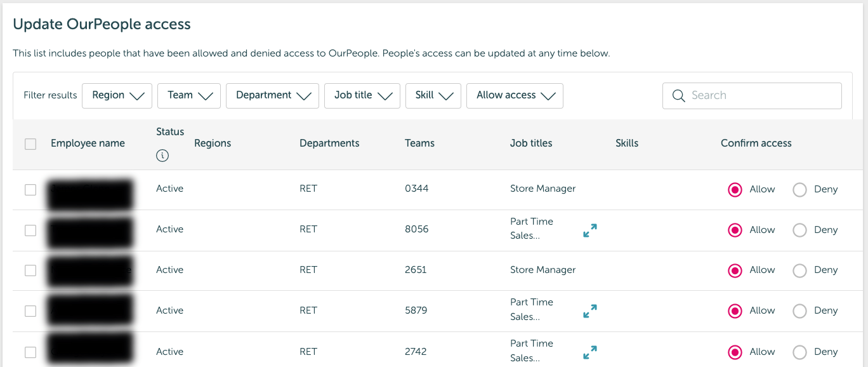Screen dimensions: 868x367
Task: Select Deny for team 2742 row
Action: (800, 352)
